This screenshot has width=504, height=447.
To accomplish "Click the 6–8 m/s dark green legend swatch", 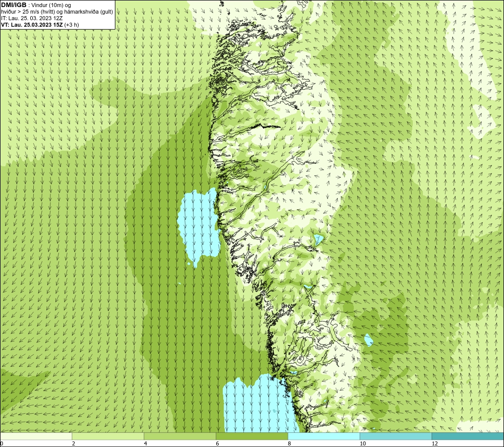I will pos(251,436).
